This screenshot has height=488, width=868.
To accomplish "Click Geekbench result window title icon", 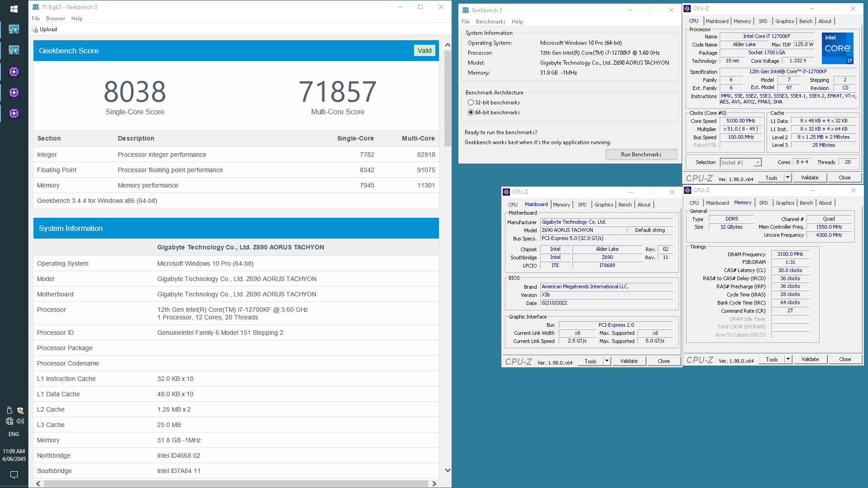I will [36, 7].
